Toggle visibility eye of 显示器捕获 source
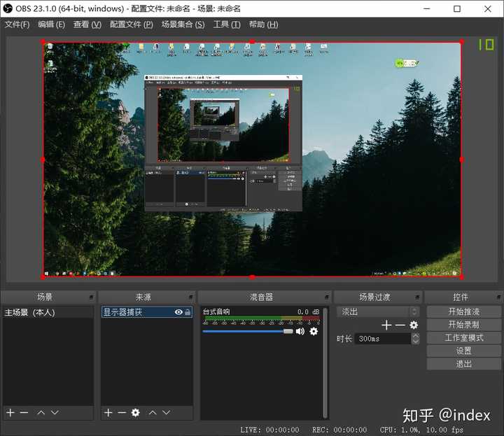 click(178, 312)
